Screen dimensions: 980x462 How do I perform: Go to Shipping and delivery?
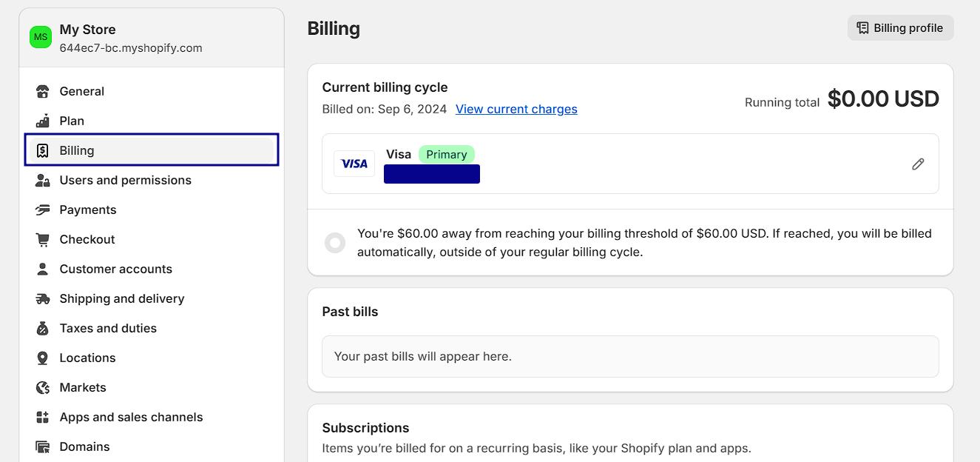click(152, 298)
